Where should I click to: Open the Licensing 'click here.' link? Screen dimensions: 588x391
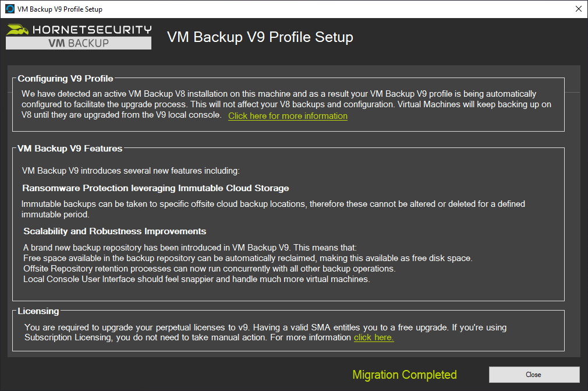coord(373,337)
